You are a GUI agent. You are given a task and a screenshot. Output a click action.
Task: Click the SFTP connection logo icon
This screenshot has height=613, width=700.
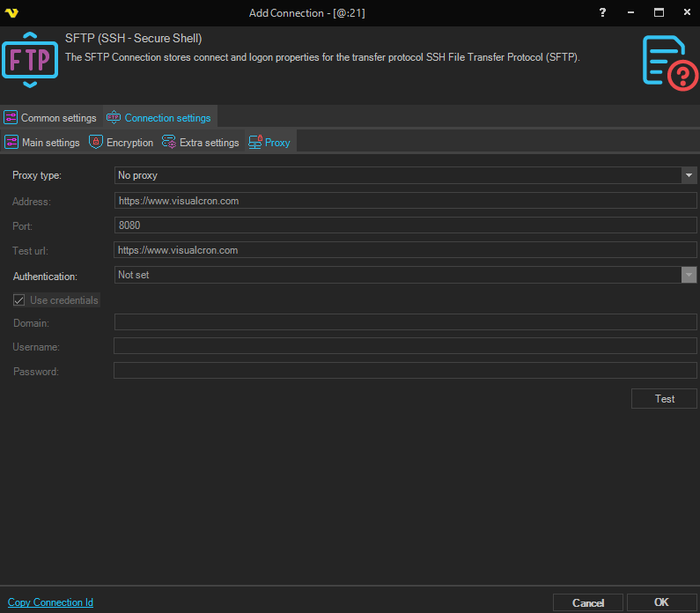(30, 59)
